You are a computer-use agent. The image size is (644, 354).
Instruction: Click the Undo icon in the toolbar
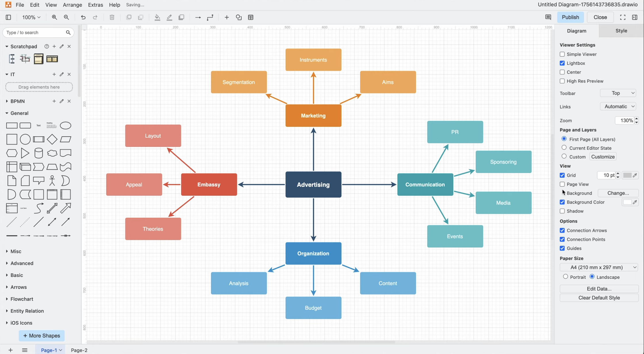[83, 17]
